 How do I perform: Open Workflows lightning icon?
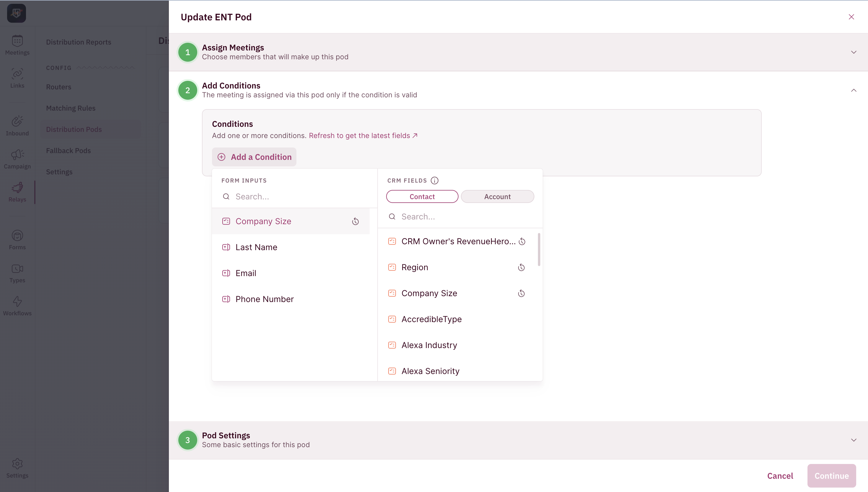[x=17, y=301]
